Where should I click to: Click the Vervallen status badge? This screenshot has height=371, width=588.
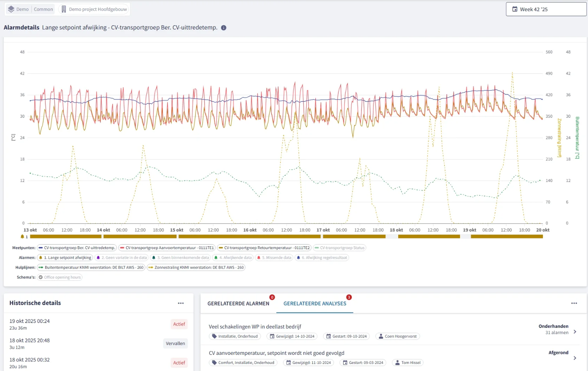[175, 344]
